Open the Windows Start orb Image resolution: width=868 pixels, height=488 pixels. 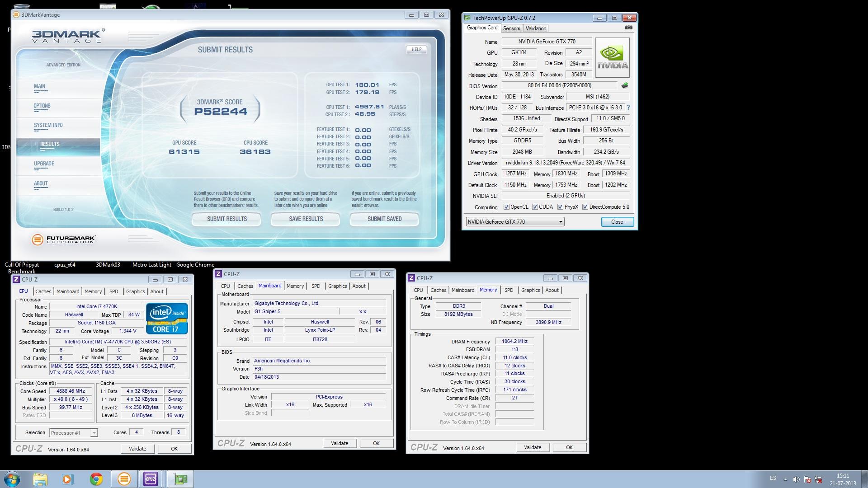point(12,479)
